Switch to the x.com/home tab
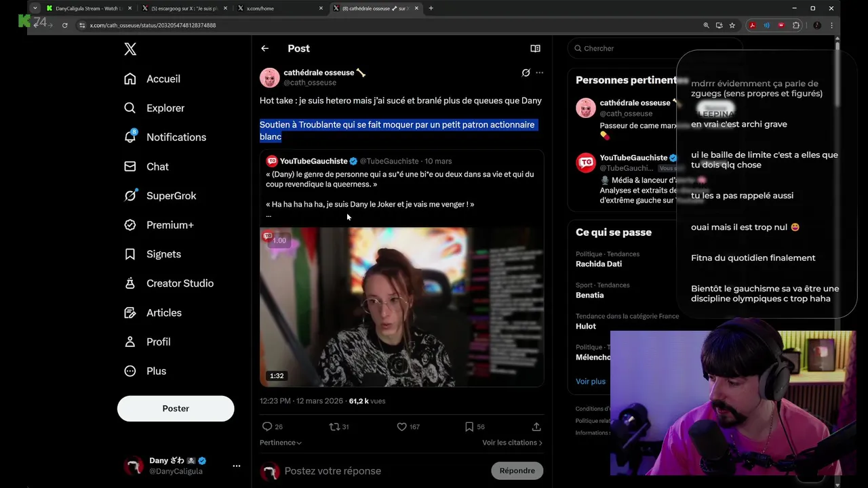The image size is (868, 488). [280, 8]
